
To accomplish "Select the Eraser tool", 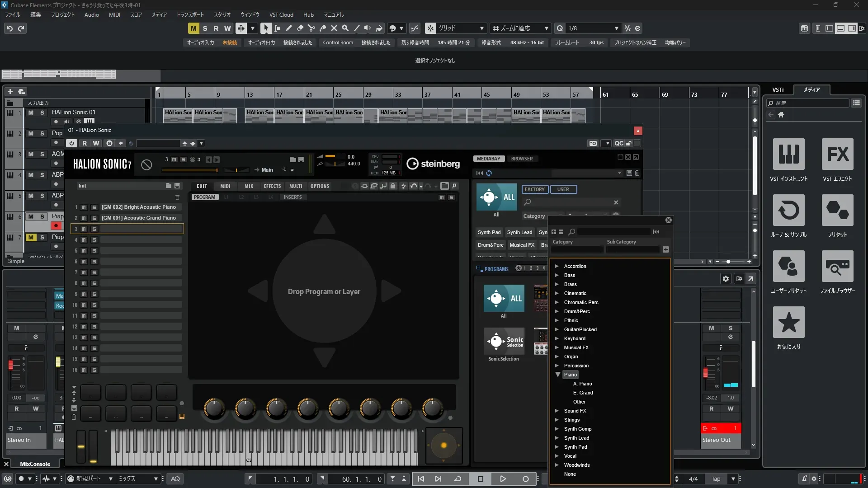I will (x=300, y=28).
